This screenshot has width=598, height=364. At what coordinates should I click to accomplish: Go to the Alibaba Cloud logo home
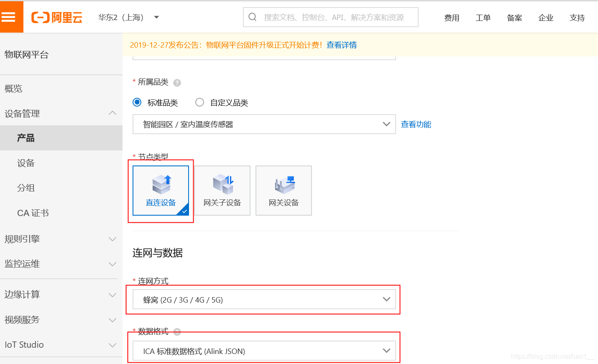[x=57, y=17]
